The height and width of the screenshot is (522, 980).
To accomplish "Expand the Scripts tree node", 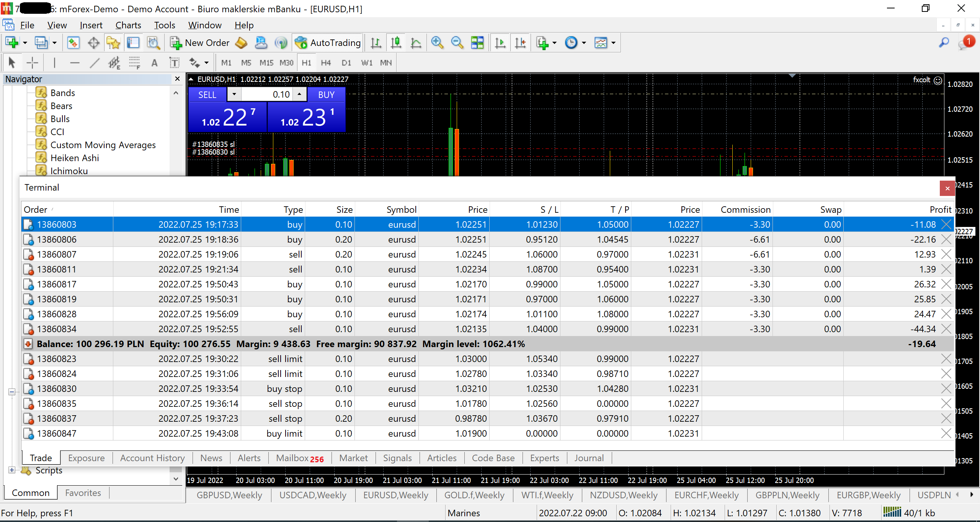I will (x=12, y=470).
